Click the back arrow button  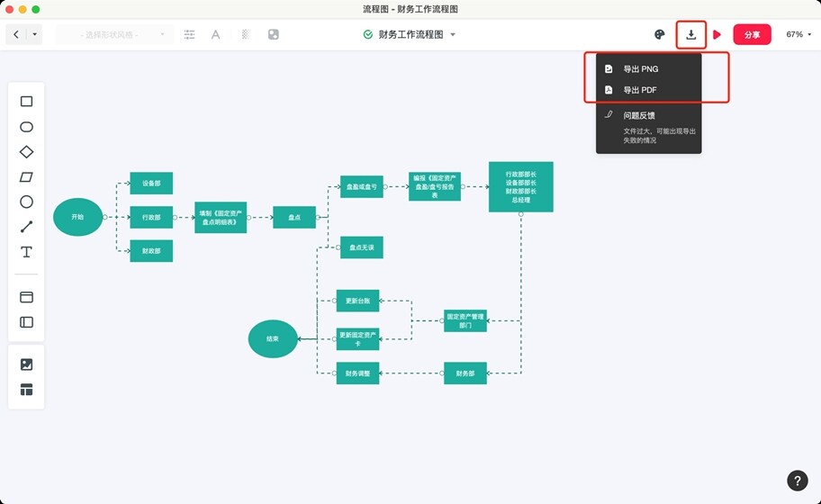tap(16, 34)
